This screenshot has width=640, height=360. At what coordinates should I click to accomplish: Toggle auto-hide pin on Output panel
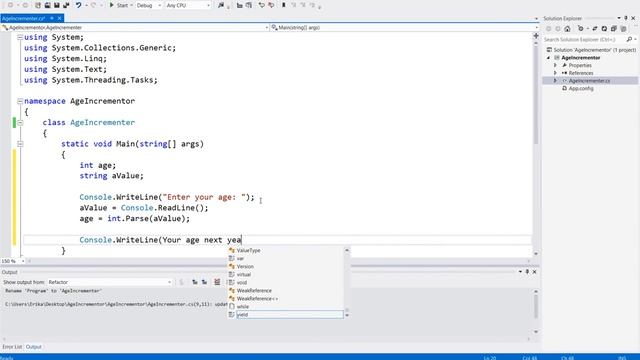[527, 272]
